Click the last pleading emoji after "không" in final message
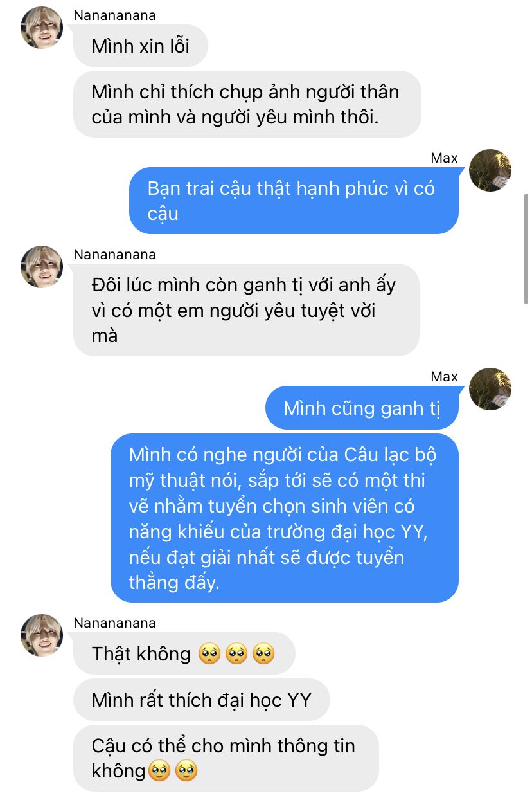This screenshot has width=532, height=800. 186,770
